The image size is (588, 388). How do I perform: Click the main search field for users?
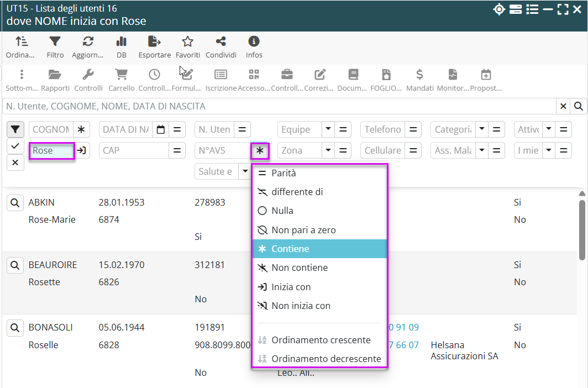pos(279,106)
